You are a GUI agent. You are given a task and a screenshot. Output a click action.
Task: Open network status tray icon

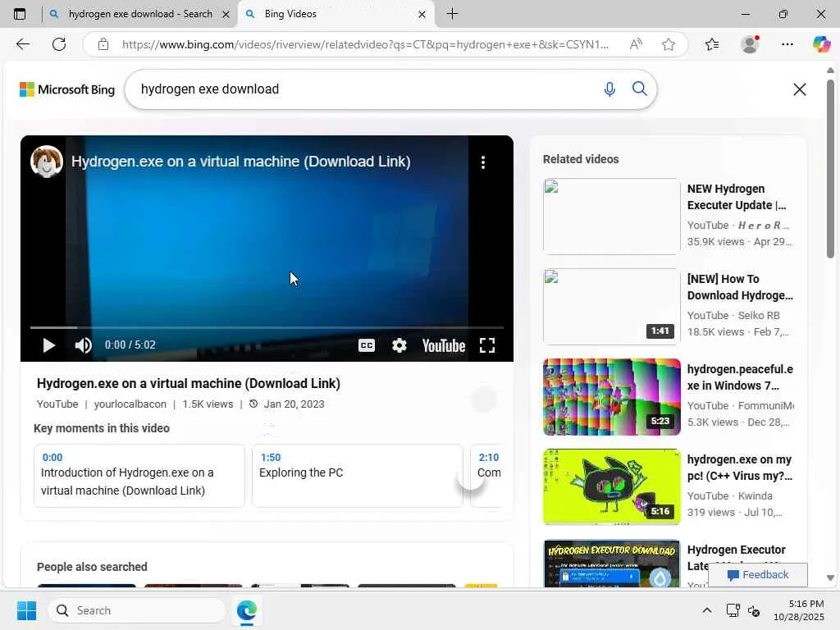[733, 610]
